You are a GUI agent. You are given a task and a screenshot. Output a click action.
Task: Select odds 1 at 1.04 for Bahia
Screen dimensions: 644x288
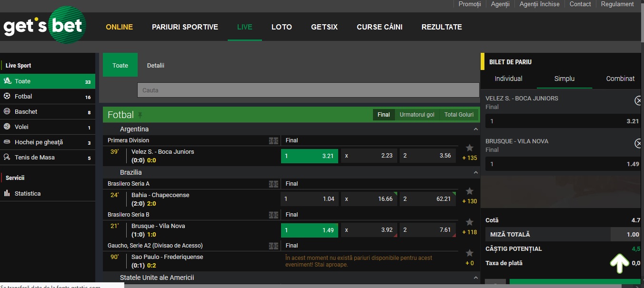coord(310,199)
